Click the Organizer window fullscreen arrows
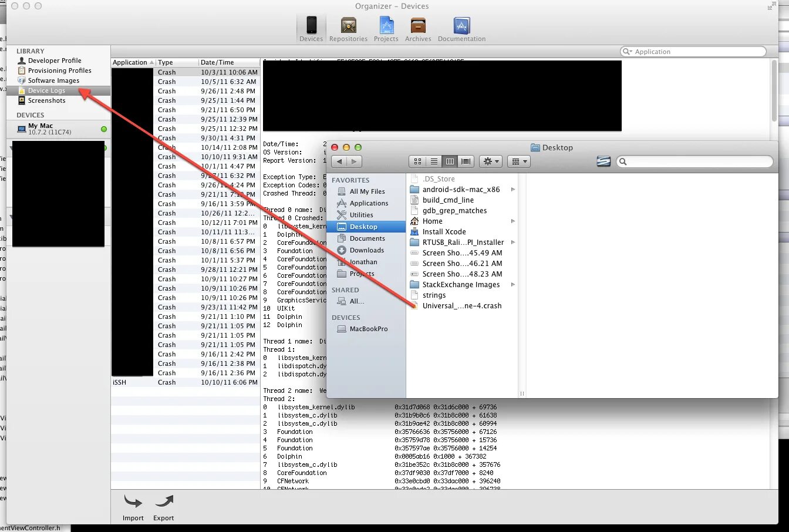This screenshot has height=532, width=789. (771, 6)
